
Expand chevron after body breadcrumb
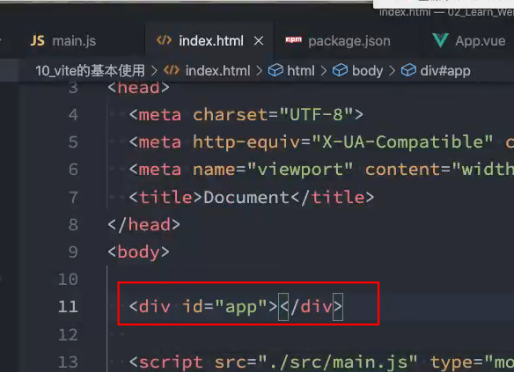point(392,71)
